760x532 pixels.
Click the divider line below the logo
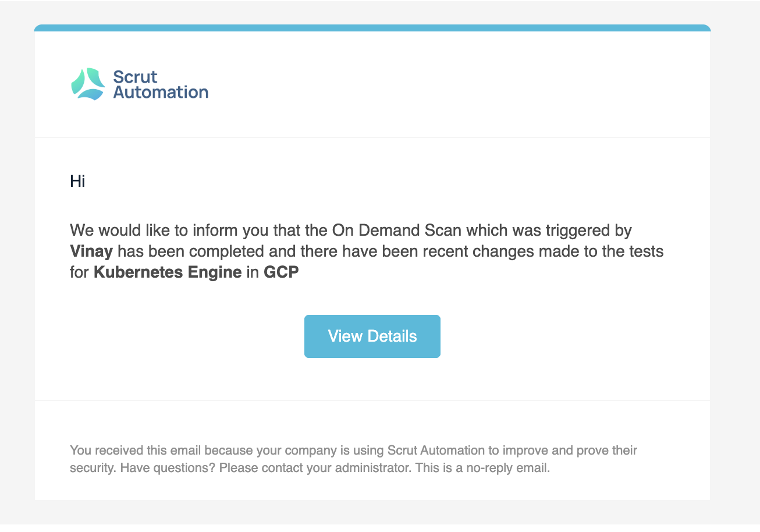click(372, 137)
